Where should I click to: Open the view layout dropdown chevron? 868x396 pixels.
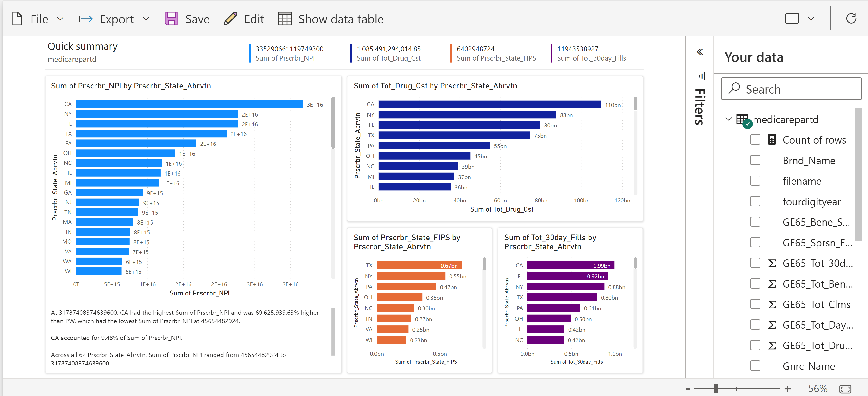tap(811, 19)
